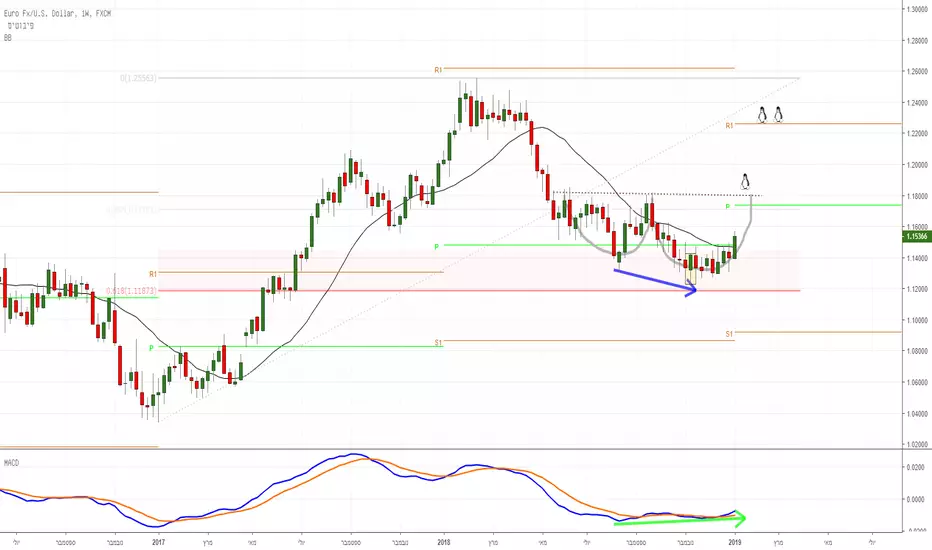This screenshot has width=932, height=550.
Task: Click the green 1.15366 current price tag
Action: (x=917, y=237)
